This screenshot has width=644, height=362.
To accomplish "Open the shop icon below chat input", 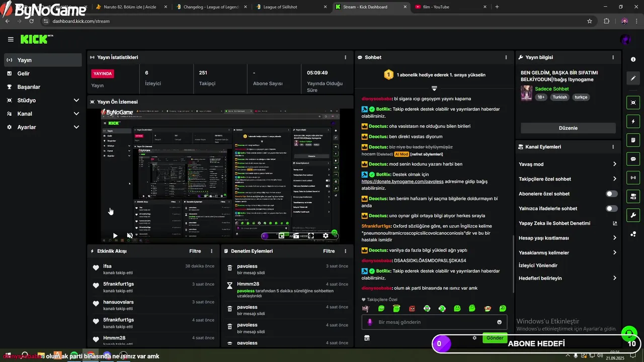I will pos(367,338).
